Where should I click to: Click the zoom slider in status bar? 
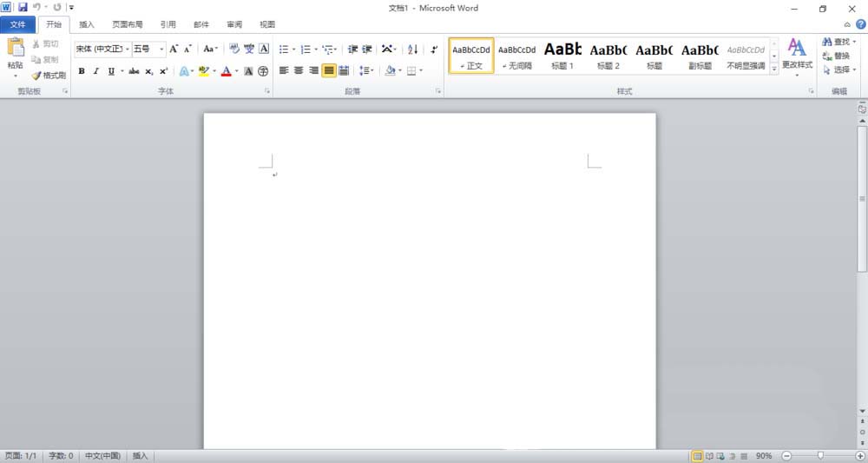coord(821,456)
